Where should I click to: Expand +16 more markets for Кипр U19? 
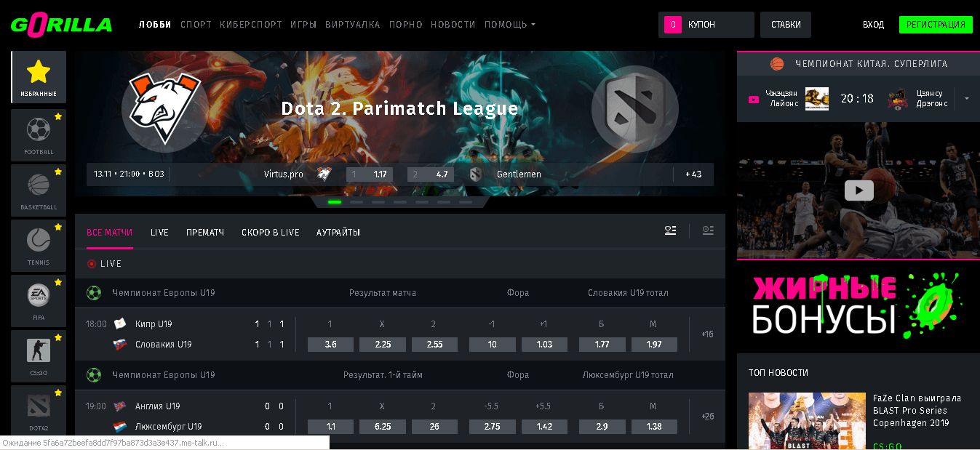coord(707,334)
